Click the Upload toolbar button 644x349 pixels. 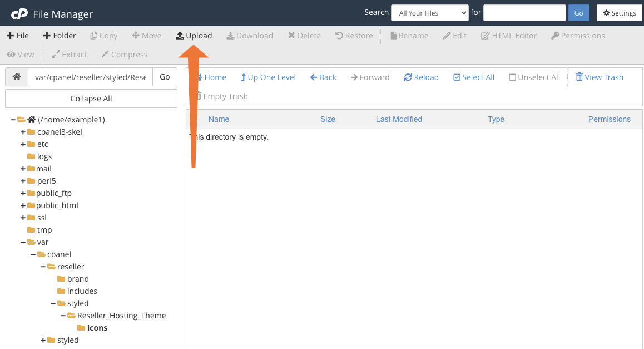tap(194, 36)
